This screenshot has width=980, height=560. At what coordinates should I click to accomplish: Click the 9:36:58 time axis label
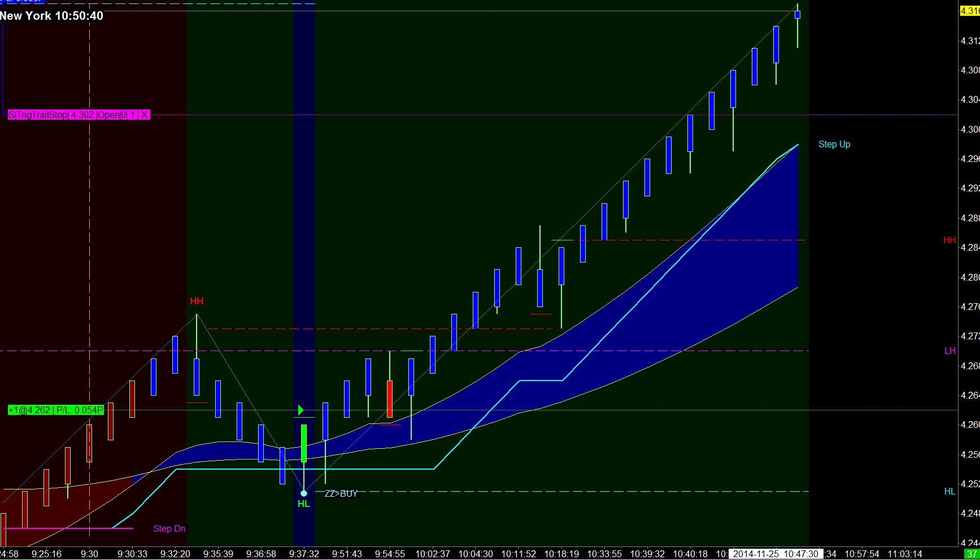pyautogui.click(x=261, y=554)
